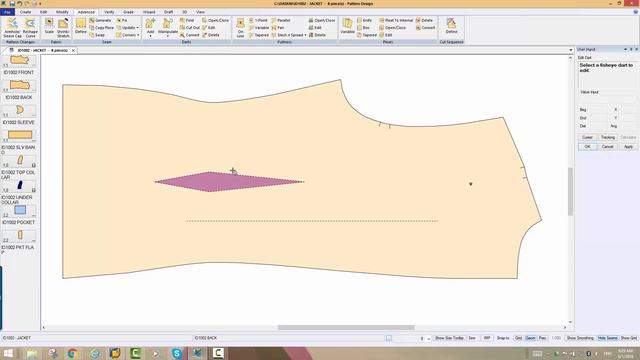Enable Snap to Grid

(x=518, y=338)
